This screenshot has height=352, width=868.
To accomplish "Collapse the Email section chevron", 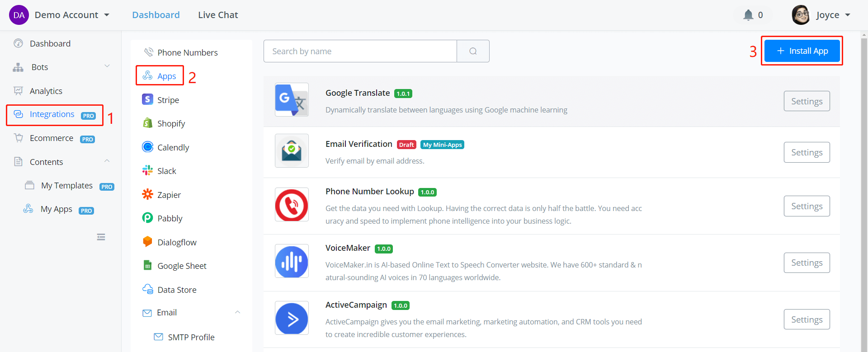I will pos(237,312).
